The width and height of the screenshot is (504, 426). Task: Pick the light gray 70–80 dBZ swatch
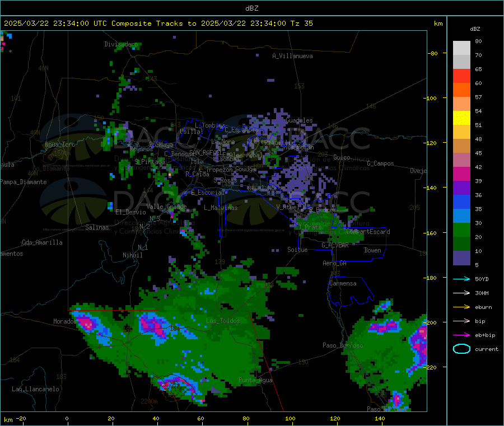[461, 48]
